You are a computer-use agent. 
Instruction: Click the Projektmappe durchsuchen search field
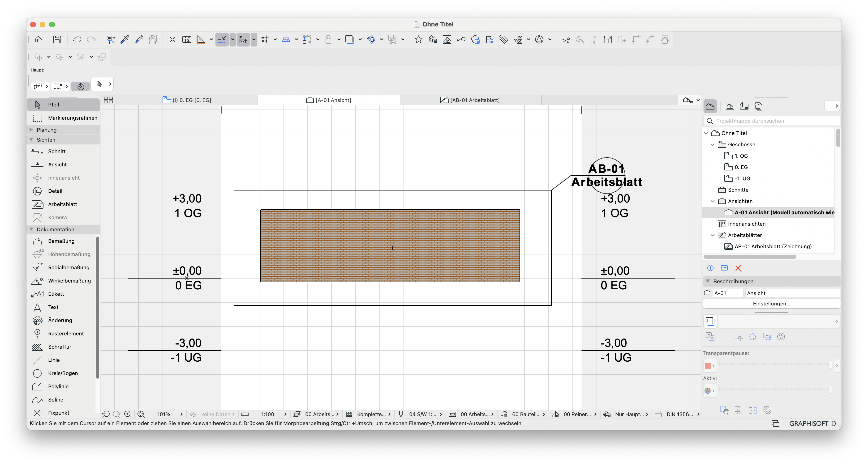coord(771,121)
